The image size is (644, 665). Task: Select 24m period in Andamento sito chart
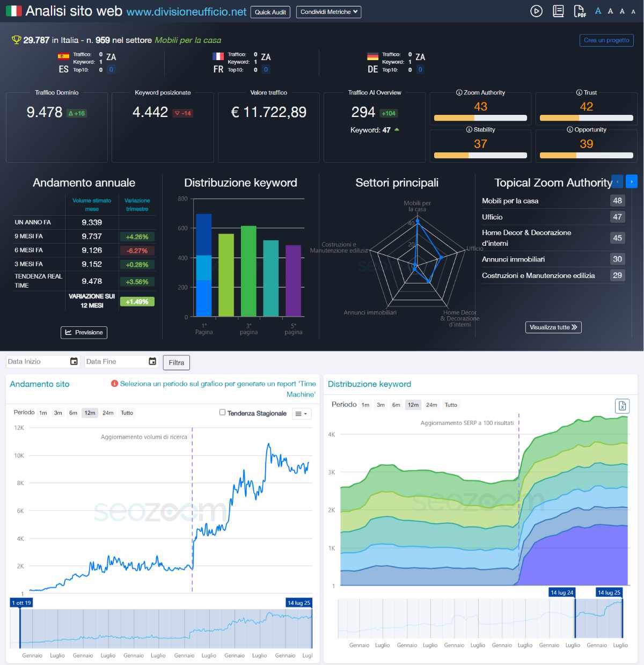(108, 413)
